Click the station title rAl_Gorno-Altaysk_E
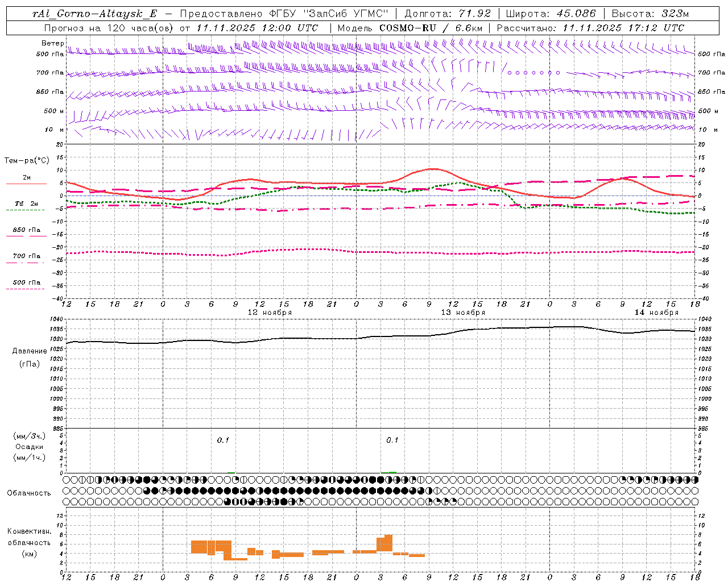This screenshot has height=582, width=728. point(95,14)
